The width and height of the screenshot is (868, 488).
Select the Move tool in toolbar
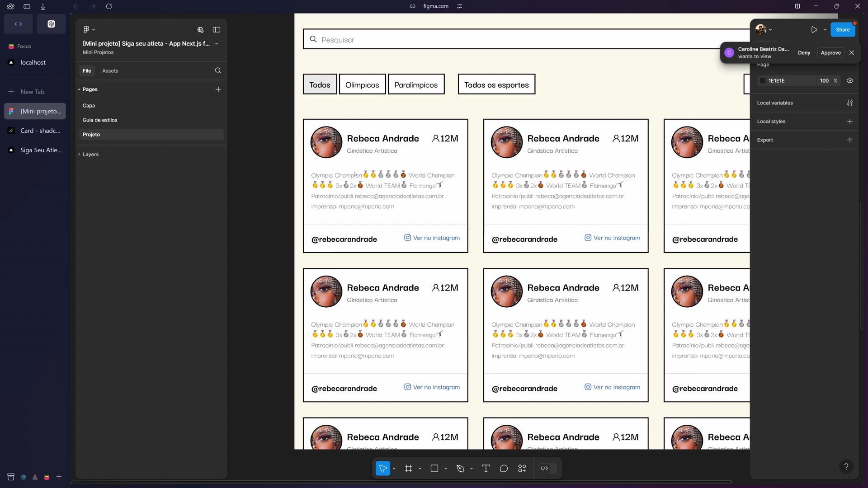click(x=382, y=469)
